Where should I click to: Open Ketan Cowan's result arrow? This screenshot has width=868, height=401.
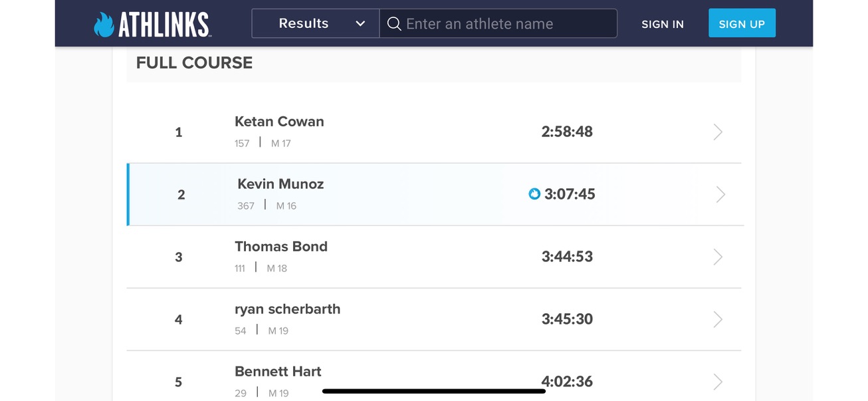(x=718, y=132)
